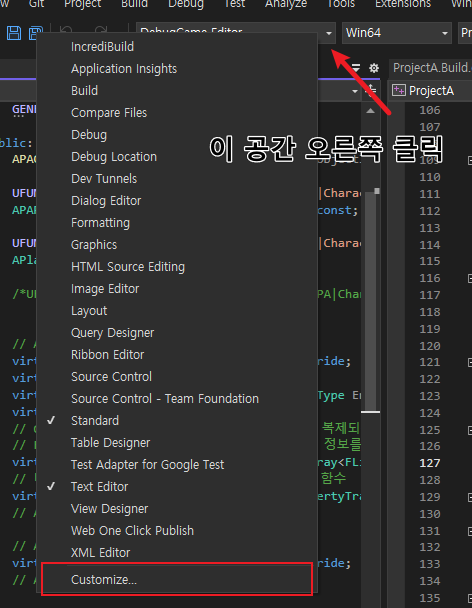Enable the Application Insights toolbar
The image size is (472, 608).
pyautogui.click(x=177, y=69)
